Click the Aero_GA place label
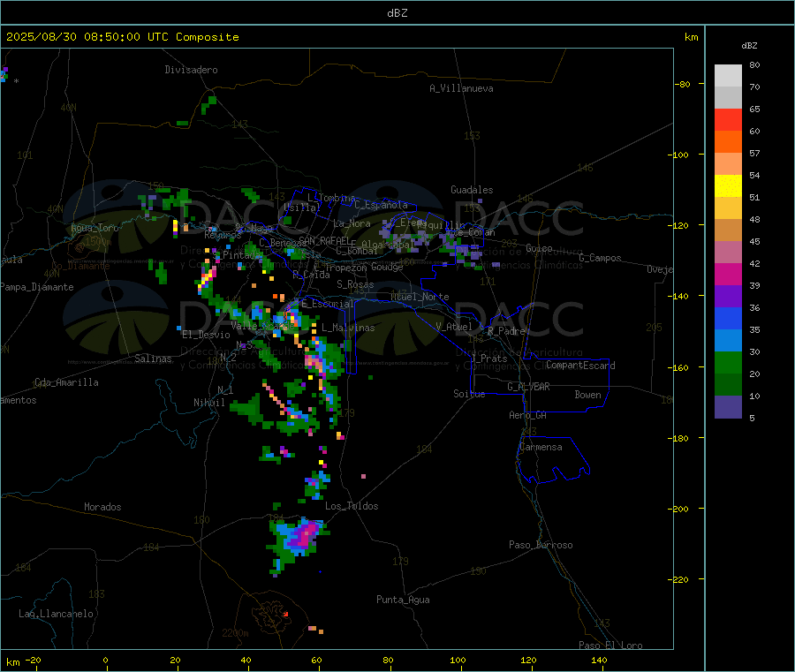The height and width of the screenshot is (672, 795). (x=528, y=415)
